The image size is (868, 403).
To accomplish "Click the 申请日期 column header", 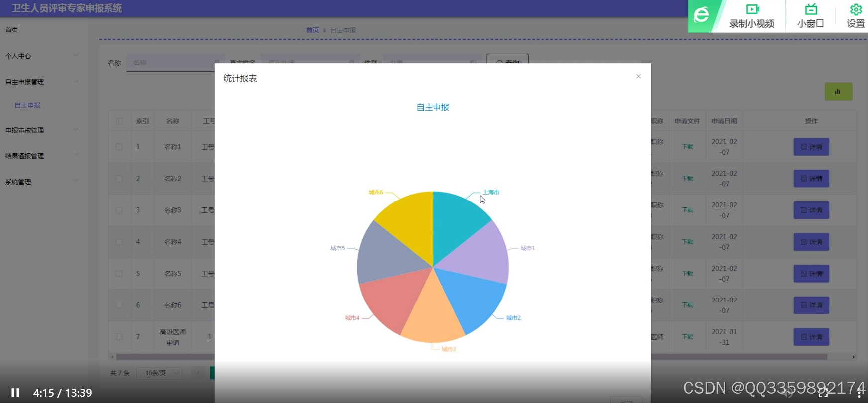I will click(724, 121).
